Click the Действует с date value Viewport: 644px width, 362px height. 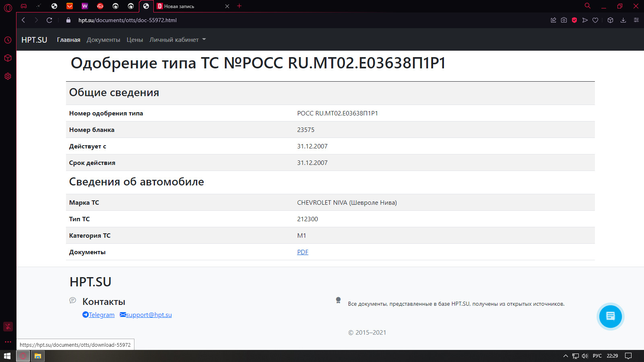click(x=312, y=146)
